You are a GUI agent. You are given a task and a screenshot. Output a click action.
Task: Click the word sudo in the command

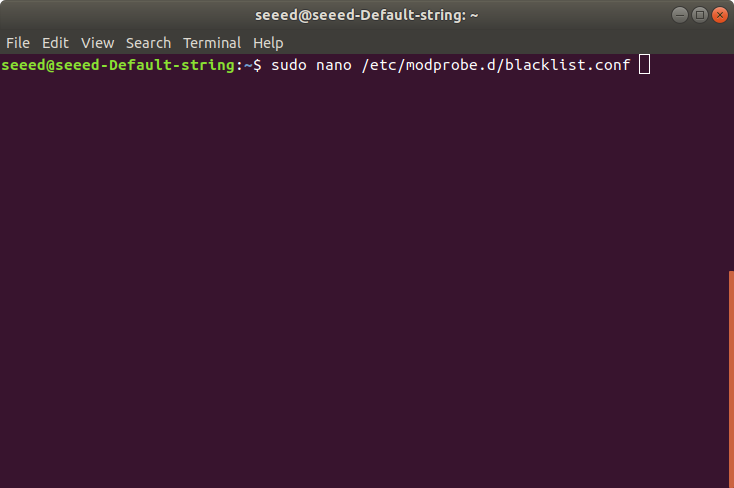click(289, 65)
